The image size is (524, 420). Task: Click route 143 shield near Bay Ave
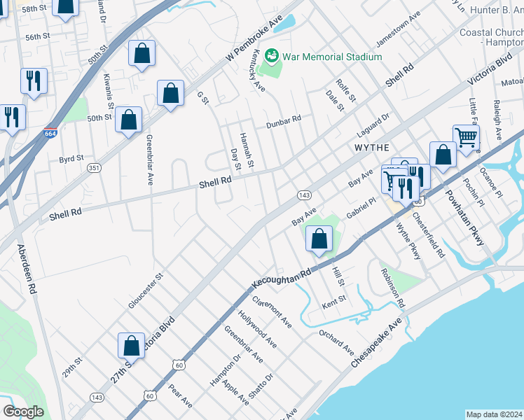click(305, 195)
